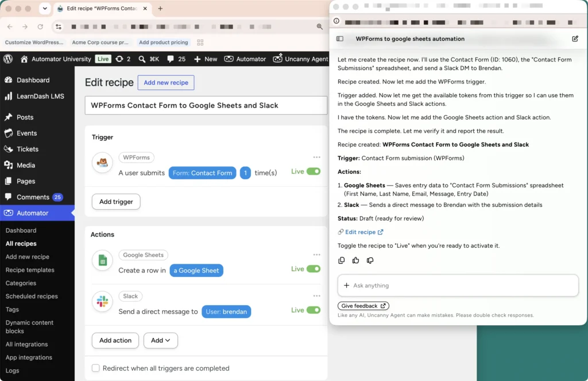Open LearnDash LMS menu
The width and height of the screenshot is (588, 381).
coord(40,96)
